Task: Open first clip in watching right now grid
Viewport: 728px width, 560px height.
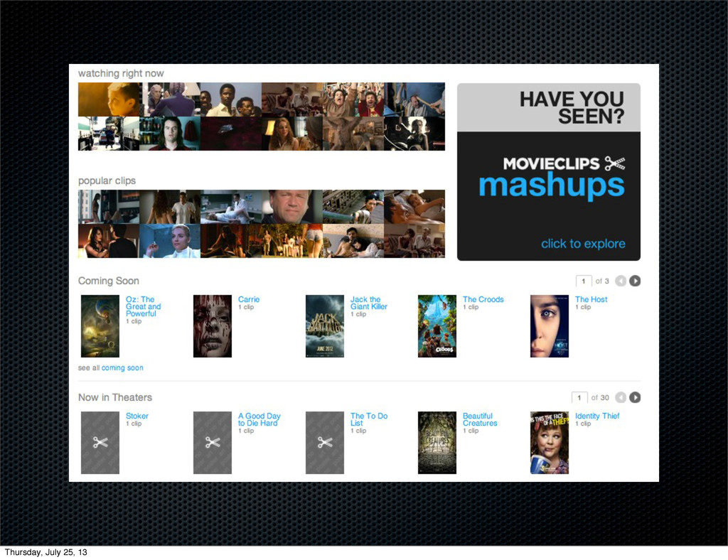Action: click(x=109, y=99)
